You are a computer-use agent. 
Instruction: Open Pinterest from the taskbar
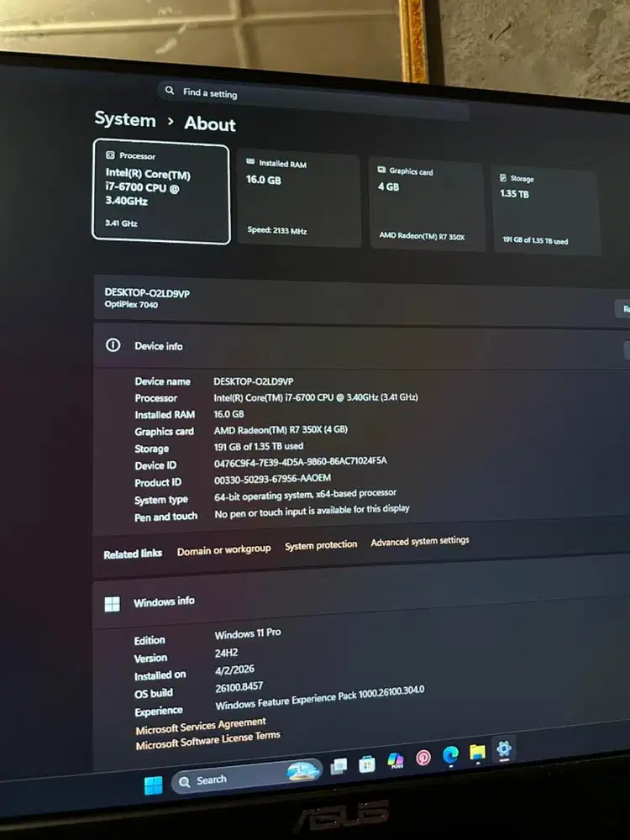pos(423,758)
